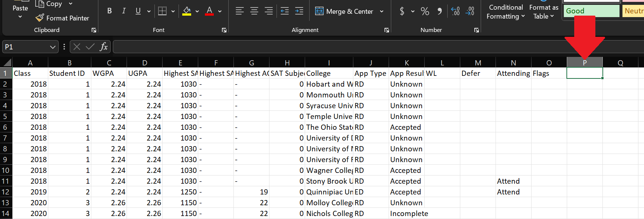Apply yellow Fill Color to cell
The width and height of the screenshot is (644, 219).
pos(187,11)
